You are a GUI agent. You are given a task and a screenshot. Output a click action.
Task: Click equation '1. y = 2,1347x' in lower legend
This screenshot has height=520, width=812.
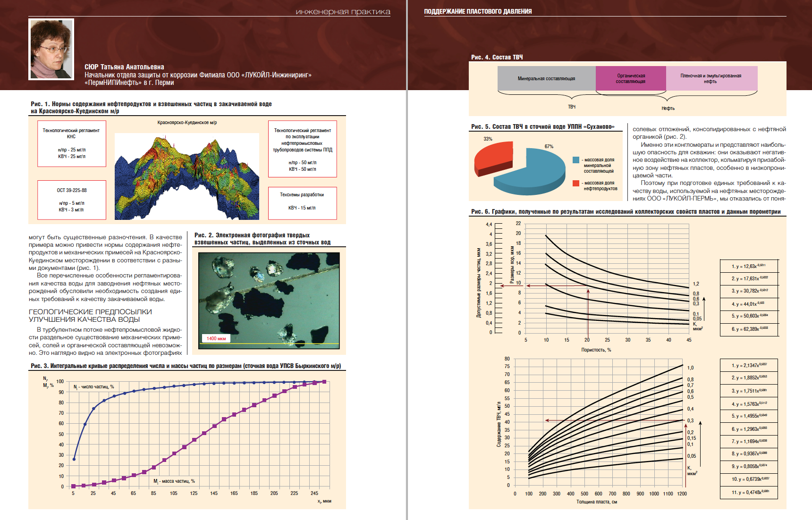[x=749, y=365]
